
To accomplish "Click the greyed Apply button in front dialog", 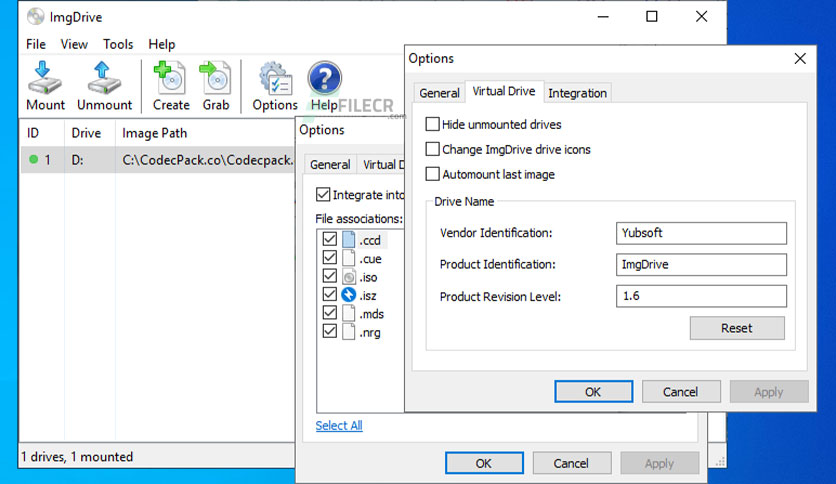I will pos(769,392).
